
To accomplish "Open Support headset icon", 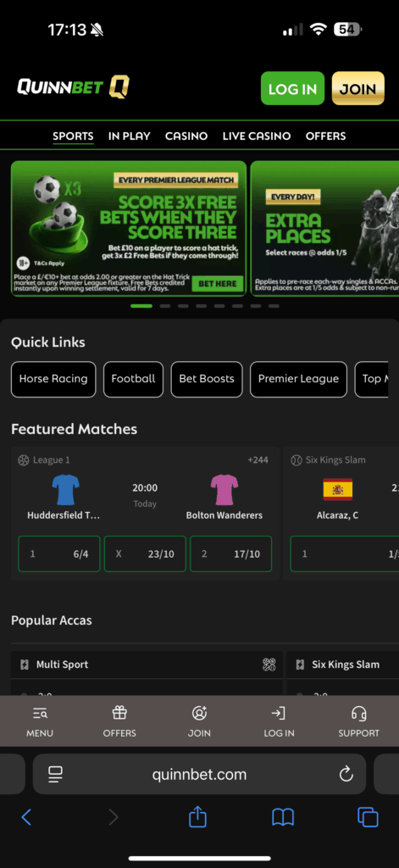I will [358, 714].
